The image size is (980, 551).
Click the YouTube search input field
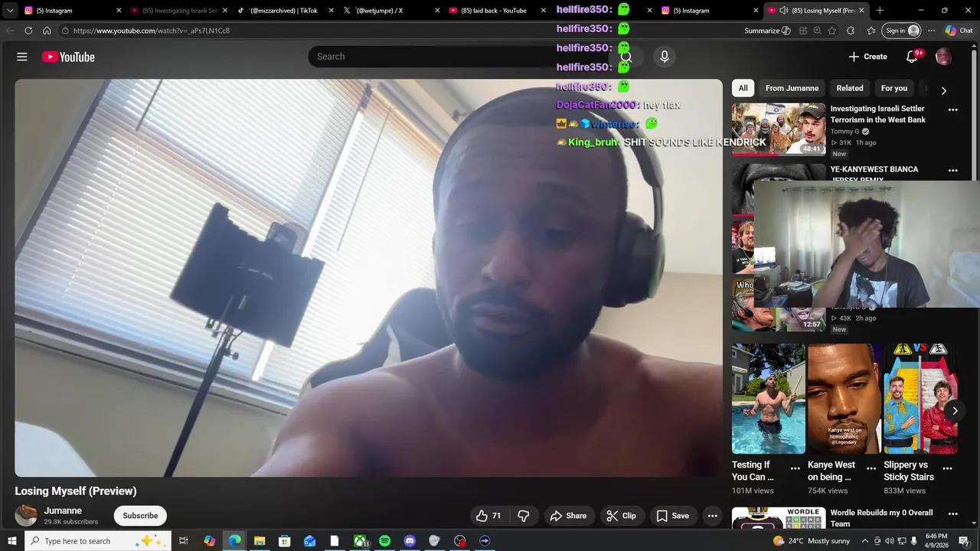point(459,57)
